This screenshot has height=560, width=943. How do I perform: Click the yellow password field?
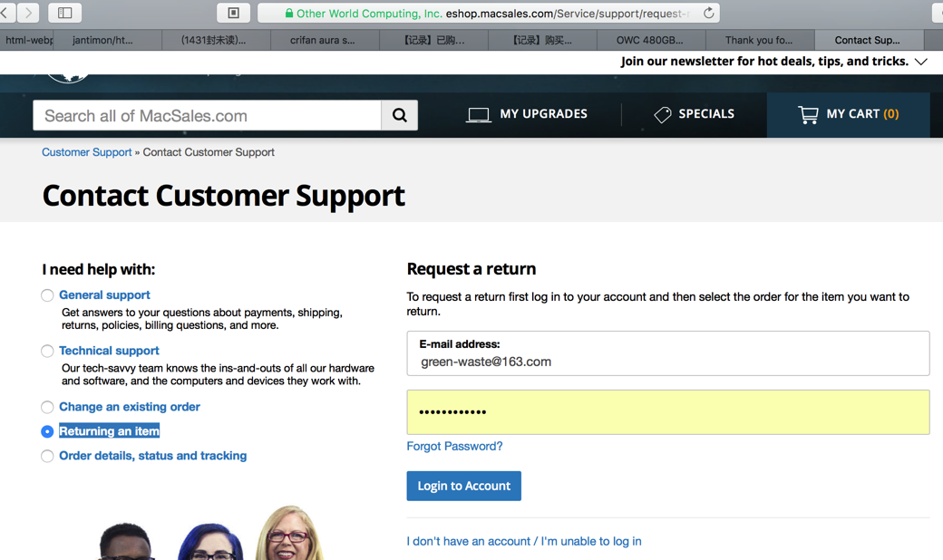tap(668, 412)
